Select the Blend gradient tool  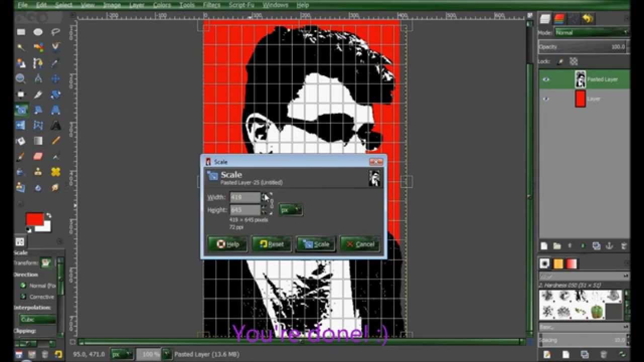pyautogui.click(x=38, y=141)
